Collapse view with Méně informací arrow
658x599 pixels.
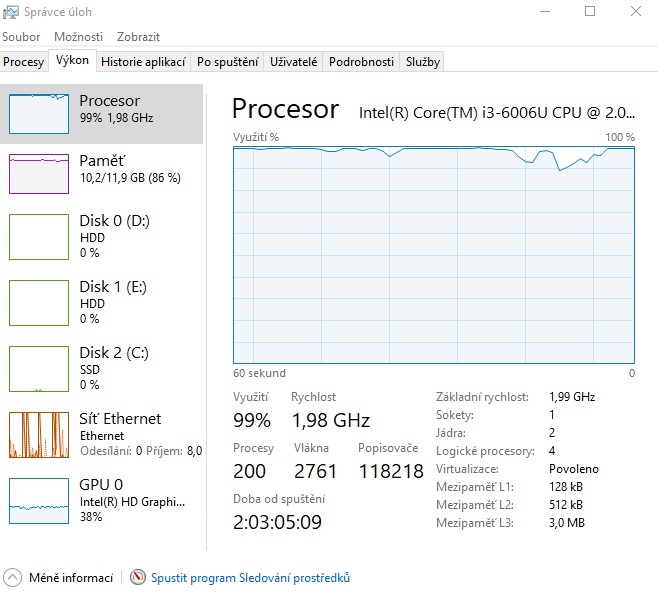pyautogui.click(x=12, y=578)
